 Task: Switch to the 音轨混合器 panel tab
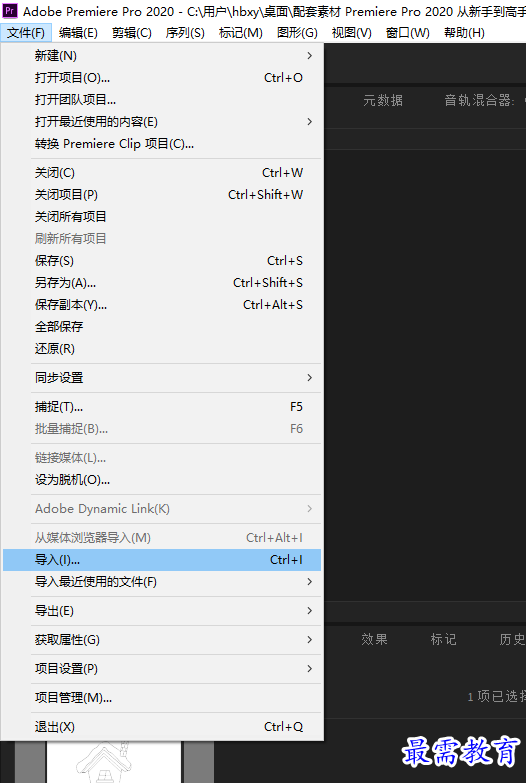click(480, 100)
